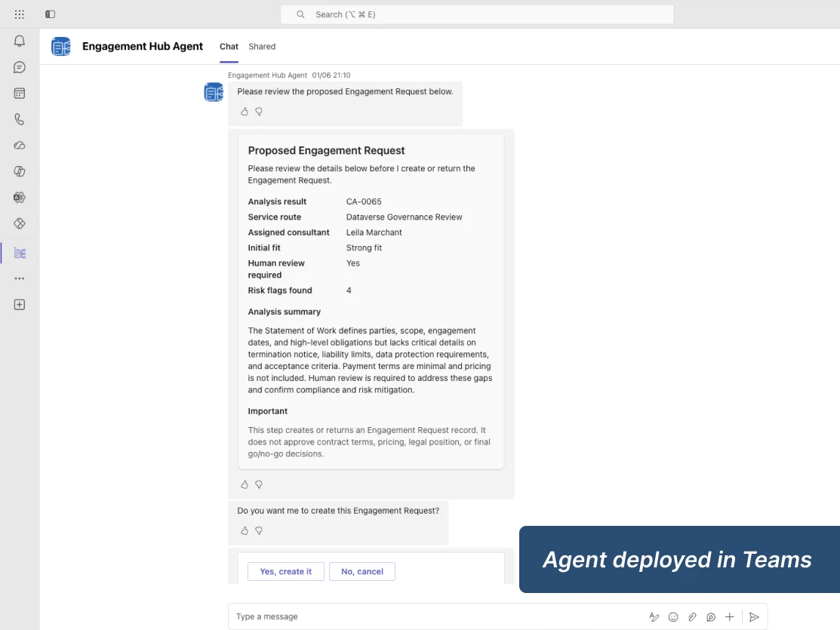Click the 'CA-0065' analysis result value
The width and height of the screenshot is (840, 630).
coord(364,201)
